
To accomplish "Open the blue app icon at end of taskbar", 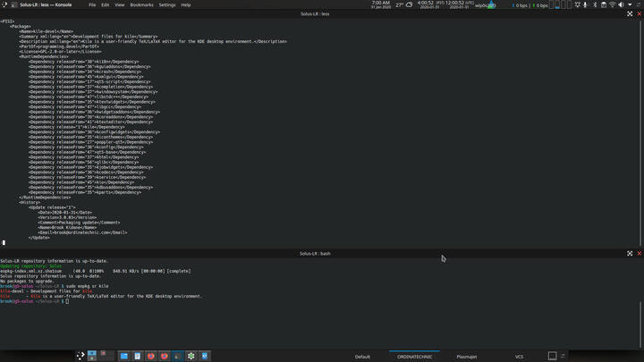I will click(205, 356).
